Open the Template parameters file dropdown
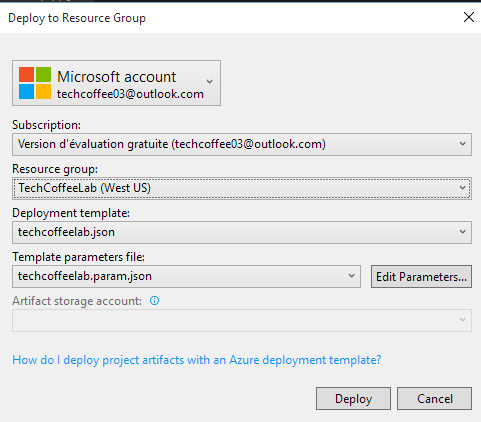This screenshot has width=481, height=422. click(186, 276)
